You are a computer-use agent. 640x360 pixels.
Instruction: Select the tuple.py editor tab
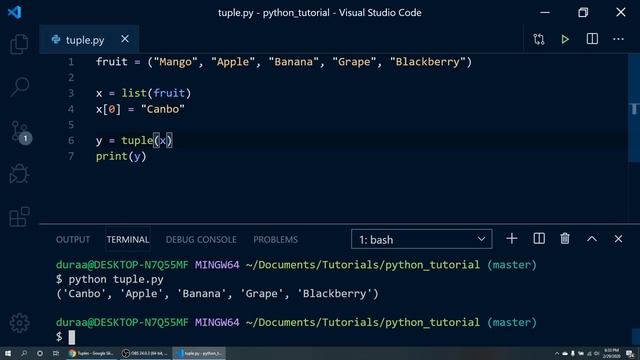tap(89, 40)
